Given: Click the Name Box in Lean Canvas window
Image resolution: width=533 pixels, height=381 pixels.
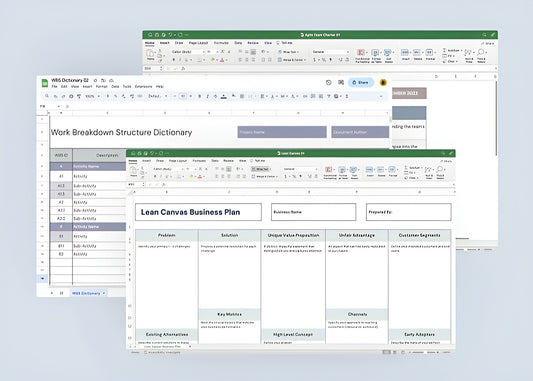Looking at the screenshot, I should click(136, 185).
